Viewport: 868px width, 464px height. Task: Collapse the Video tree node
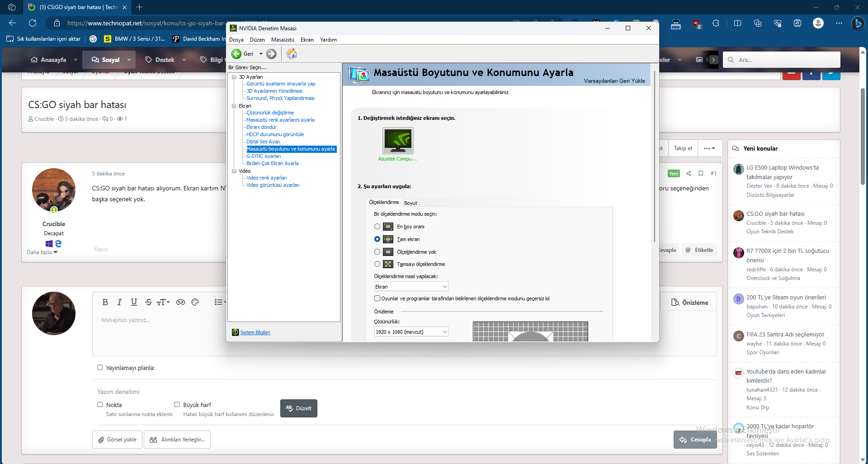click(x=234, y=171)
